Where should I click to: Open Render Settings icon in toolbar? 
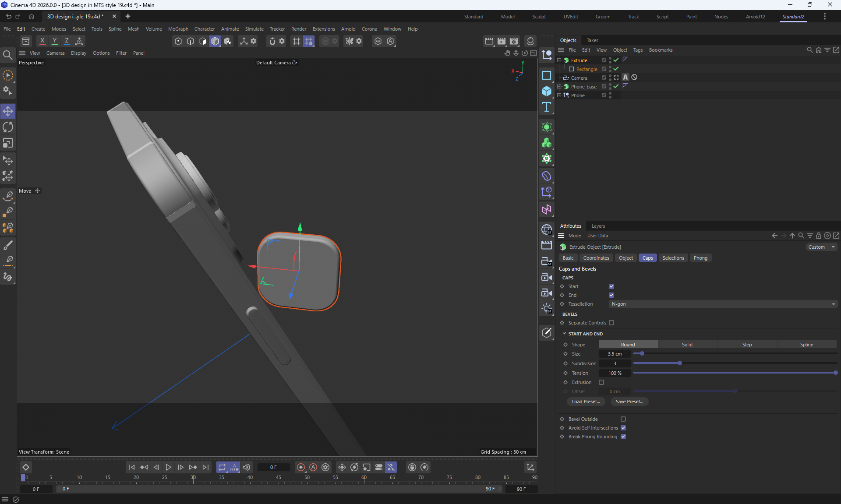[514, 41]
